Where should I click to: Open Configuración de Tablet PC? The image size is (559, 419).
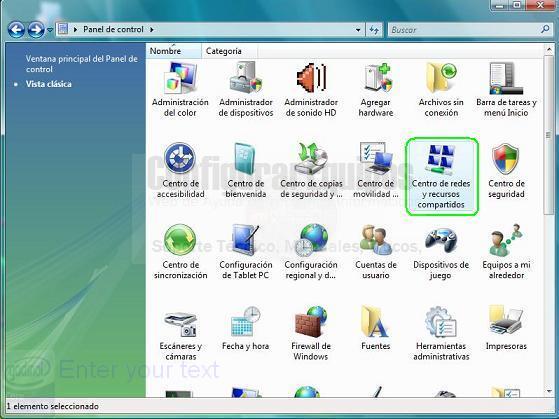[x=246, y=252]
